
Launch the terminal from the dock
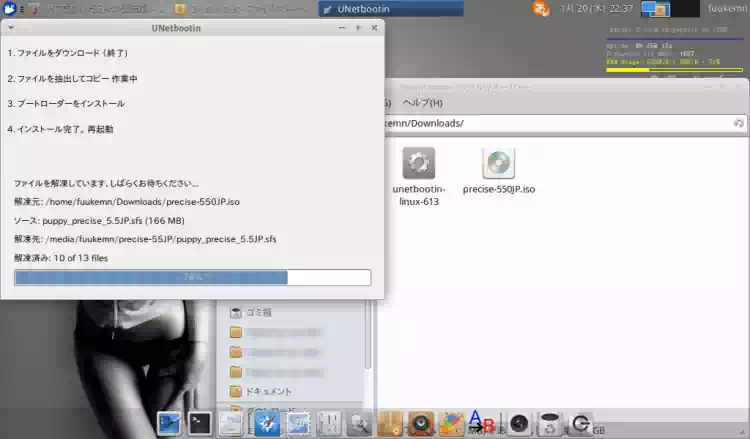(199, 424)
